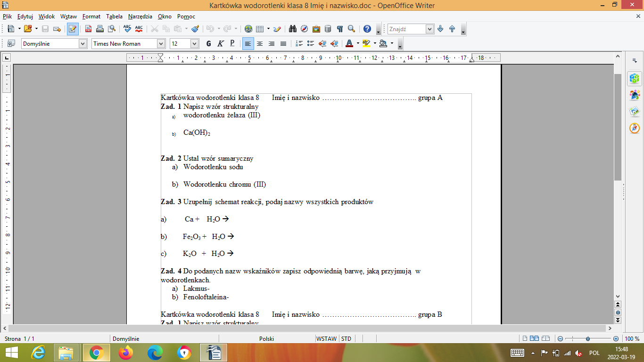
Task: Click Polski language in status bar
Action: point(266,338)
